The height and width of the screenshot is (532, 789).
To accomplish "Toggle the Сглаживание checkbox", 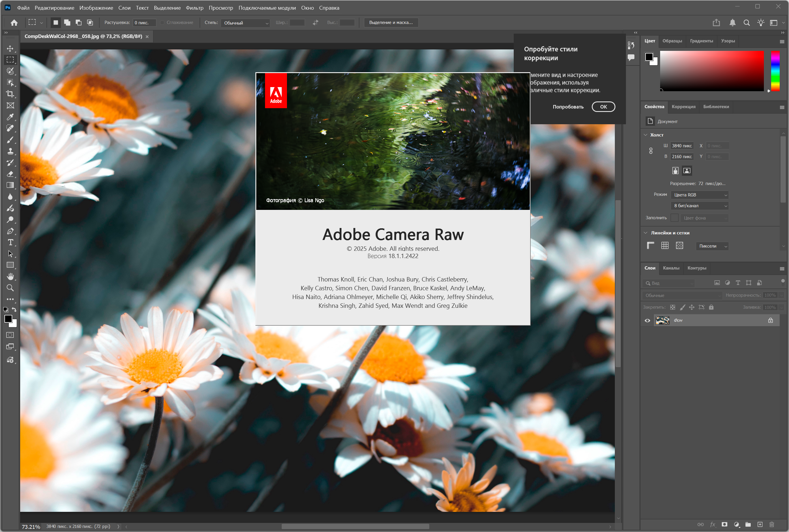I will [162, 23].
